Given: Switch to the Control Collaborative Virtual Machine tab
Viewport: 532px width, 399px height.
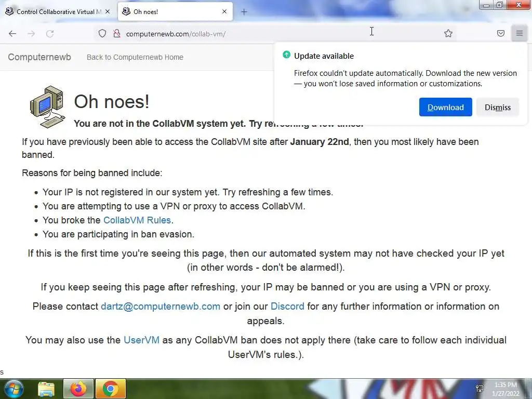Looking at the screenshot, I should coord(58,11).
